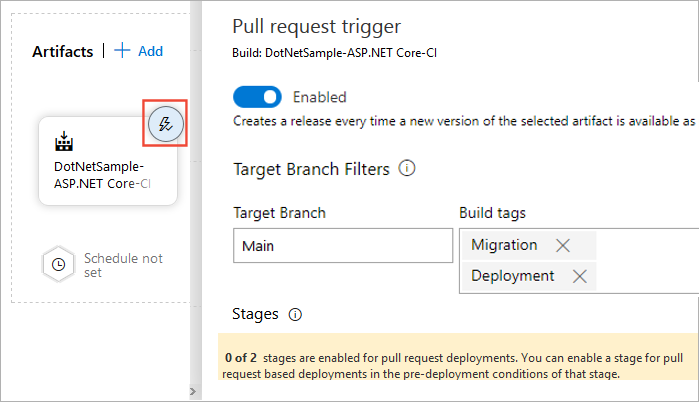699x402 pixels.
Task: Click the Pull request trigger heading
Action: 317,27
